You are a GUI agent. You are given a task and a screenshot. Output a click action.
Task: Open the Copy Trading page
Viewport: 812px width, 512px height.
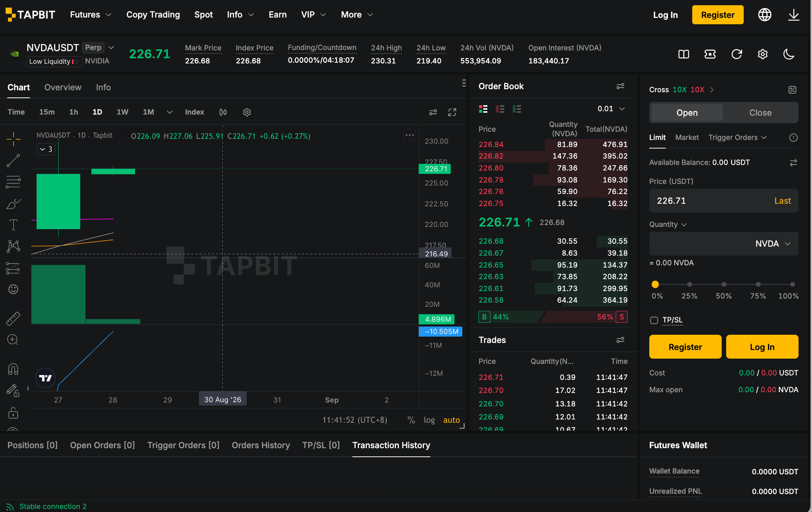[x=153, y=15]
